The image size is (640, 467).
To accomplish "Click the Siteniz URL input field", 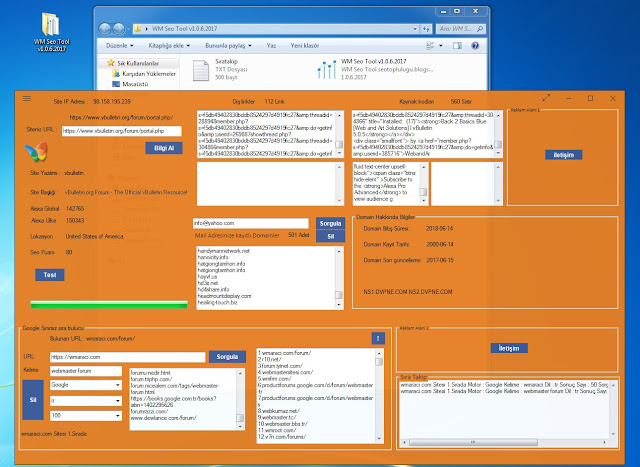I will pyautogui.click(x=122, y=131).
